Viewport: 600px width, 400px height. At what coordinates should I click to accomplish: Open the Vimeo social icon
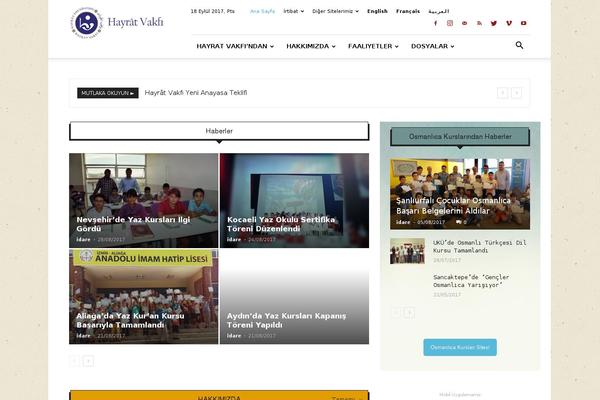click(509, 23)
